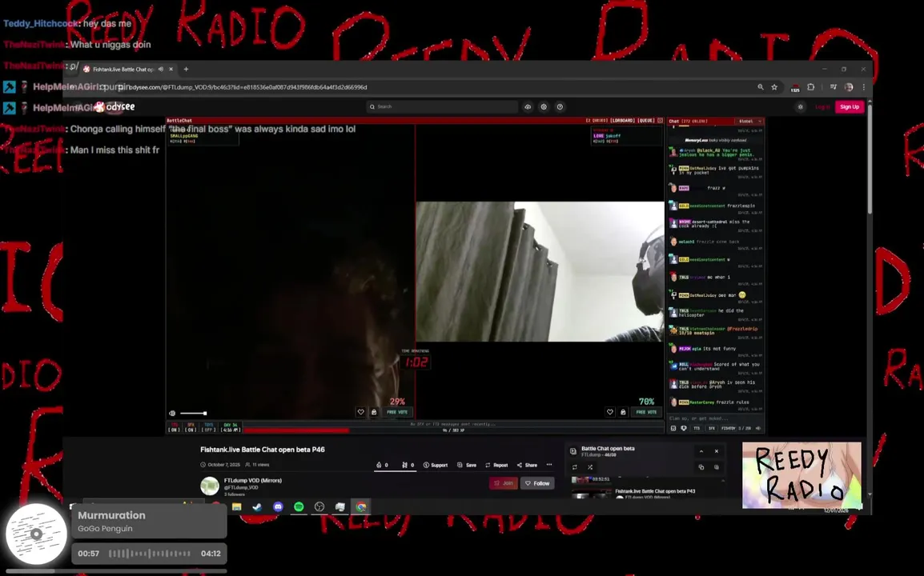Image resolution: width=924 pixels, height=576 pixels.
Task: Click the SFX button below chat
Action: (x=711, y=428)
